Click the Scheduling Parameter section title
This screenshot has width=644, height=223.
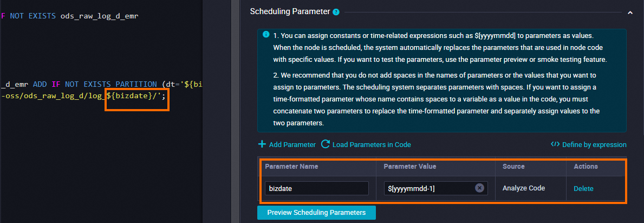pos(290,11)
